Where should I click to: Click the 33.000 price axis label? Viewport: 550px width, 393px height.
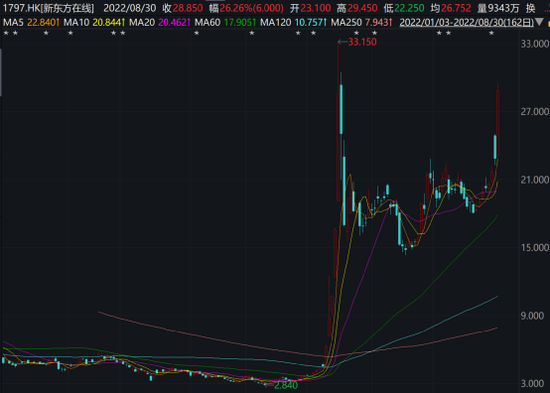[x=535, y=44]
